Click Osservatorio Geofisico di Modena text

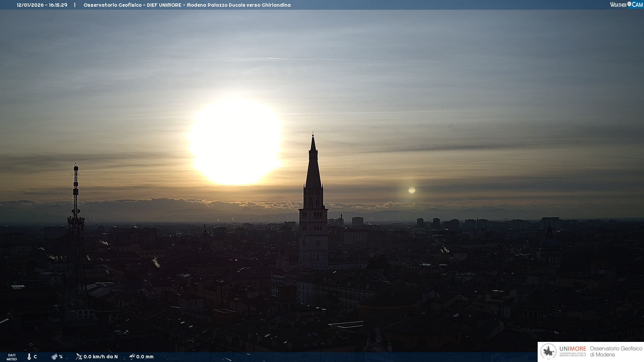616,352
